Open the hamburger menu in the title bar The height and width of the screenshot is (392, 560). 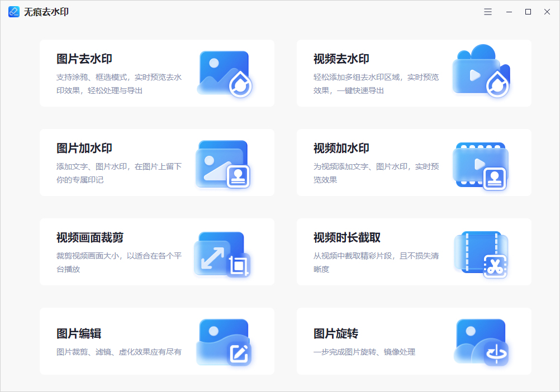point(487,11)
